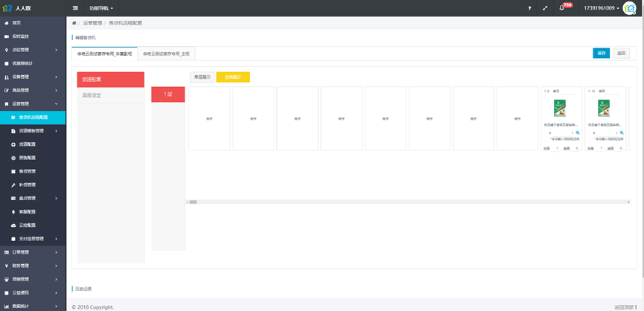The width and height of the screenshot is (644, 311).
Task: Click product image in slot 1-9
Action: pyautogui.click(x=560, y=109)
